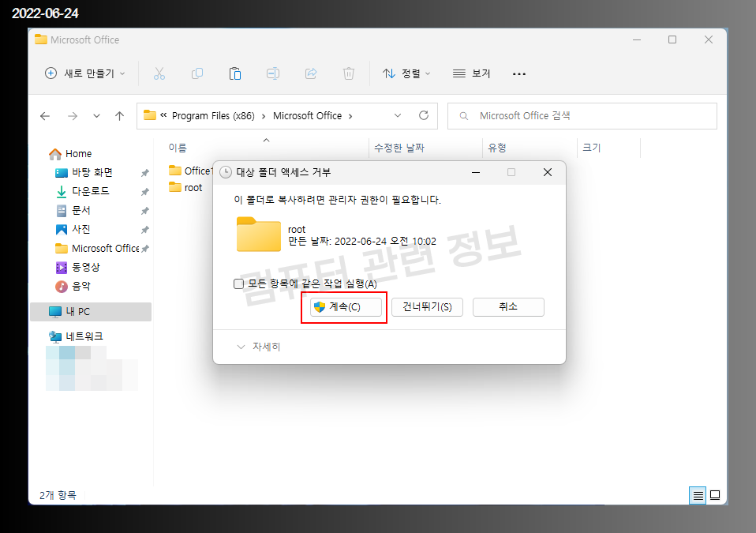
Task: Sort by 수정한 날짜 column header
Action: coord(399,148)
